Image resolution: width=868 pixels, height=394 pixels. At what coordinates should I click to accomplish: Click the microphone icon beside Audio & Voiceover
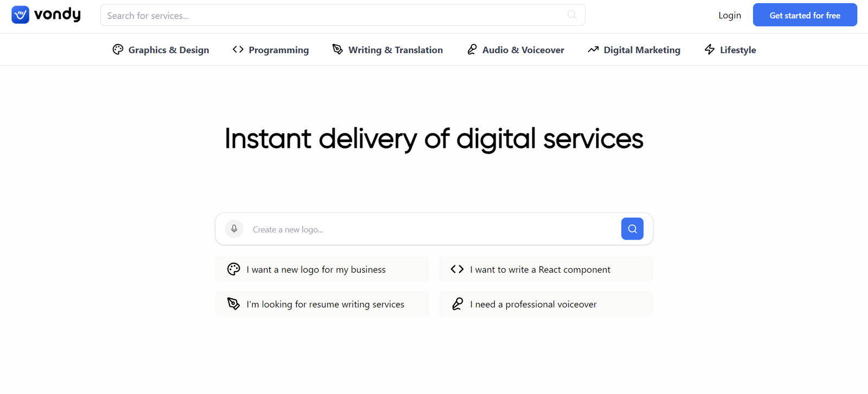click(472, 49)
